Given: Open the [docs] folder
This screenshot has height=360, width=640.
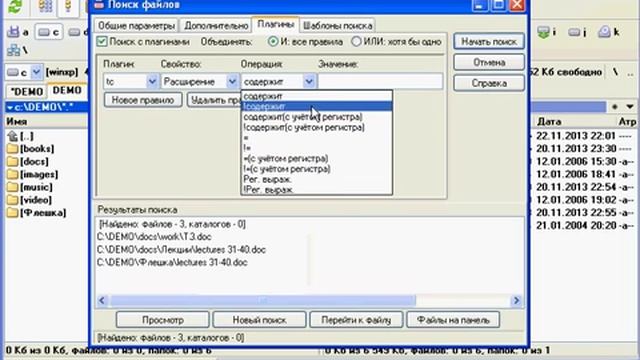Looking at the screenshot, I should tap(28, 162).
